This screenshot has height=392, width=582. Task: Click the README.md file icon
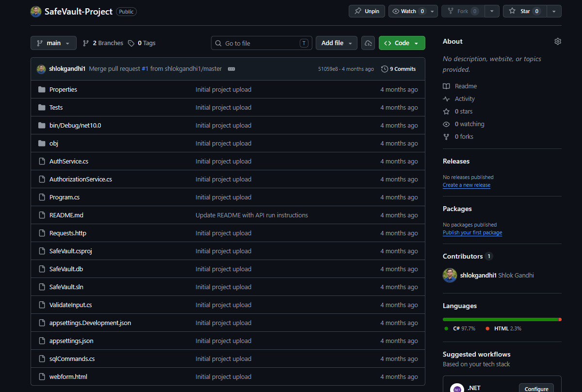click(x=42, y=215)
